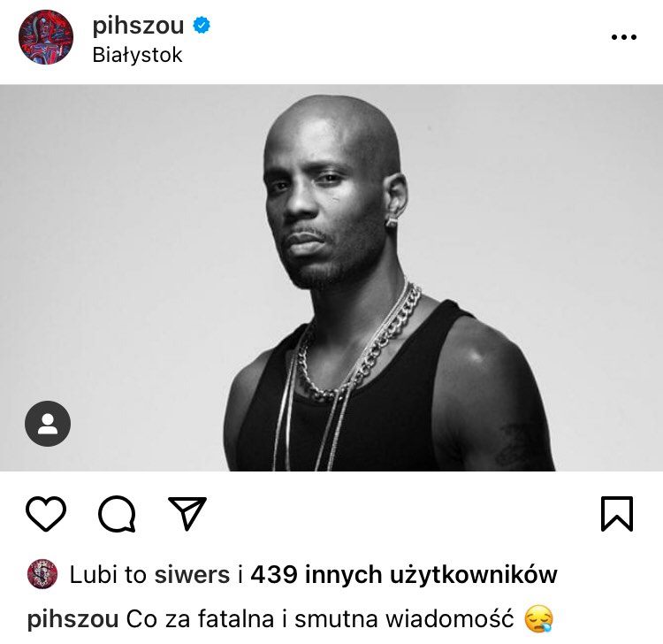Tap the black-and-white portrait photo
The width and height of the screenshot is (663, 644).
coord(331,278)
